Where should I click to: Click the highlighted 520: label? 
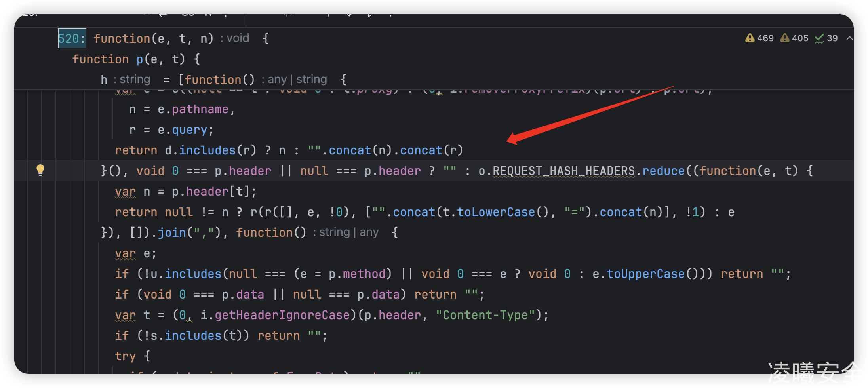(x=72, y=38)
